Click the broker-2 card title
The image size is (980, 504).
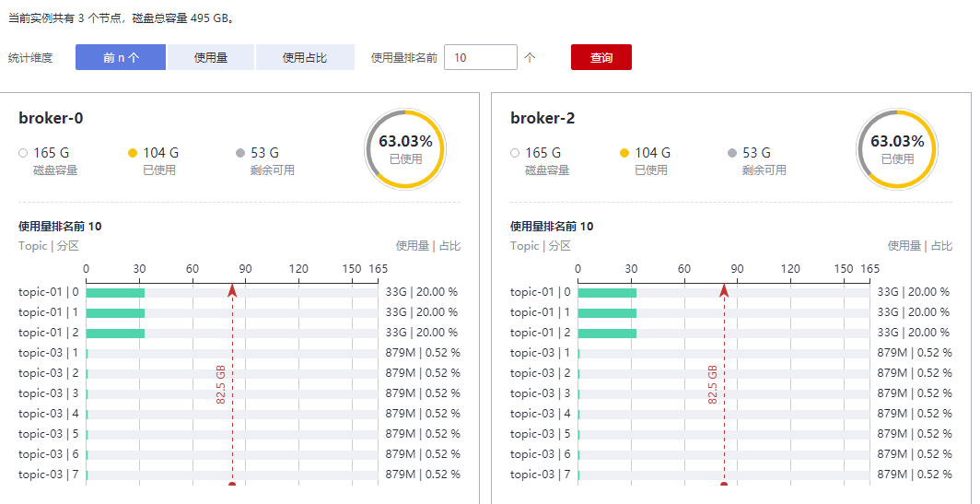[x=542, y=118]
